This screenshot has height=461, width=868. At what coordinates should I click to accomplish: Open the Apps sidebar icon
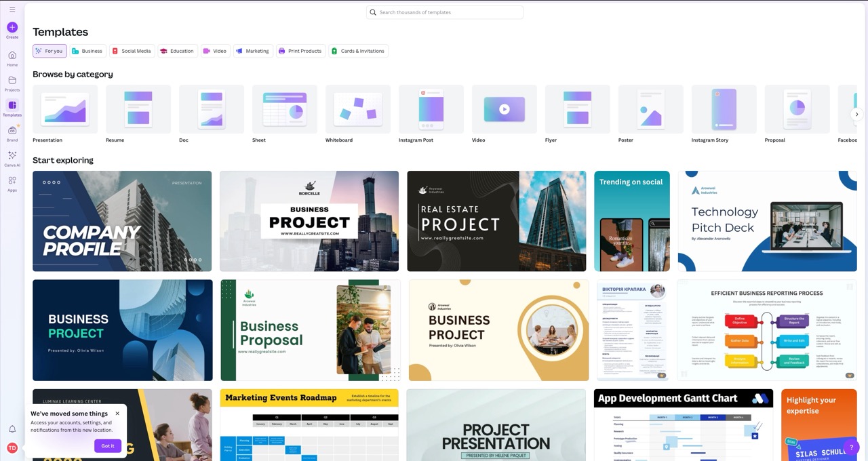[12, 181]
